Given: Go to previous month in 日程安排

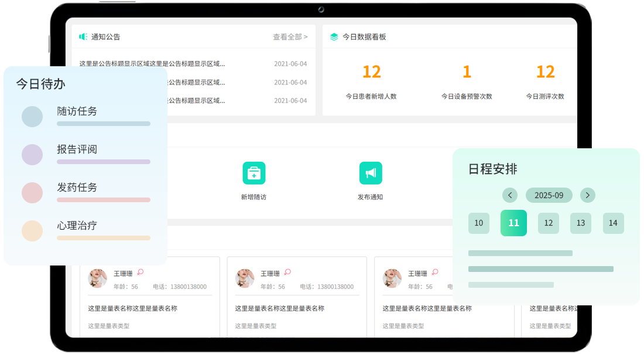Looking at the screenshot, I should pyautogui.click(x=510, y=195).
